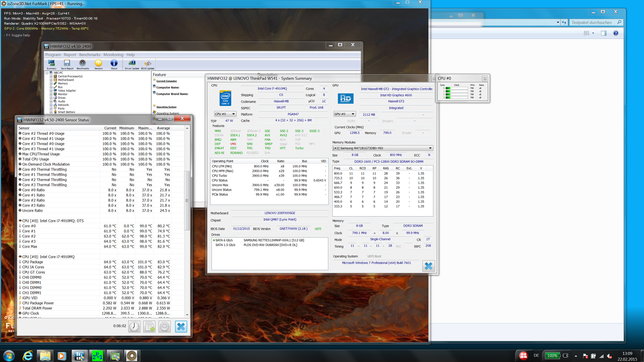Open Explorer view options dropdown arrow
Screen dimensions: 644x362
[593, 33]
